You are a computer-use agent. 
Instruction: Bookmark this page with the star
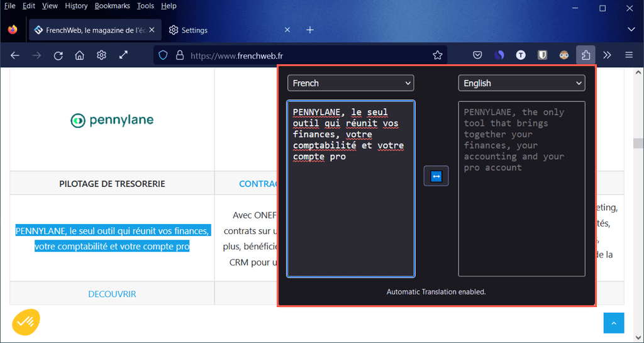[438, 55]
